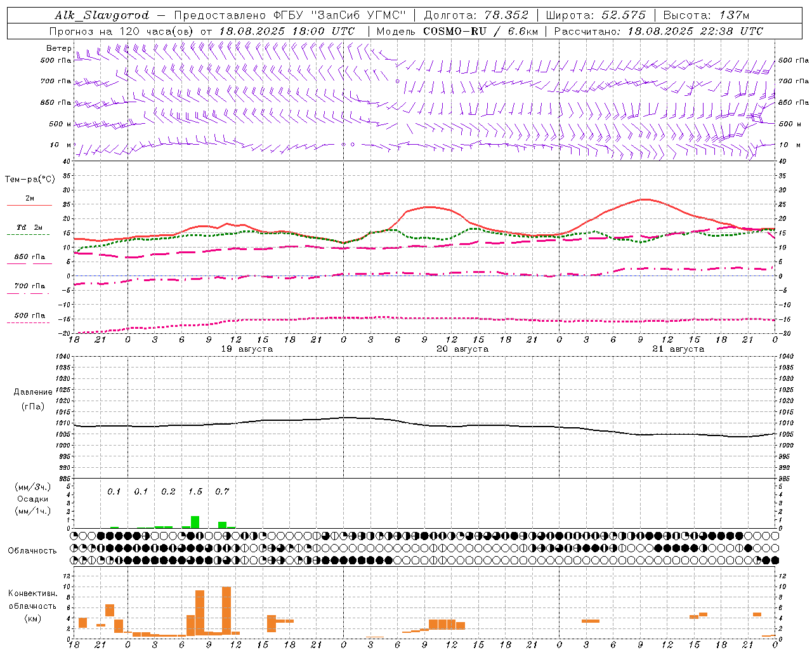Click the (мм/3ч.) unit label
This screenshot has height=650, width=812.
click(32, 487)
